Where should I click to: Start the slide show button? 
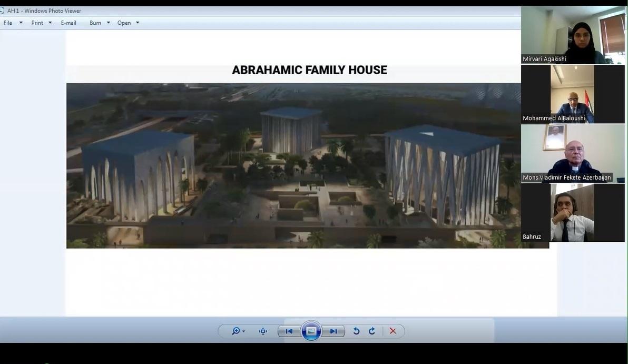pos(311,331)
